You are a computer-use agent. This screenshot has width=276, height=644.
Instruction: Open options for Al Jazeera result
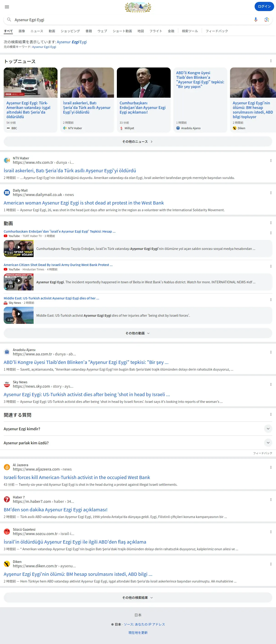[271, 467]
